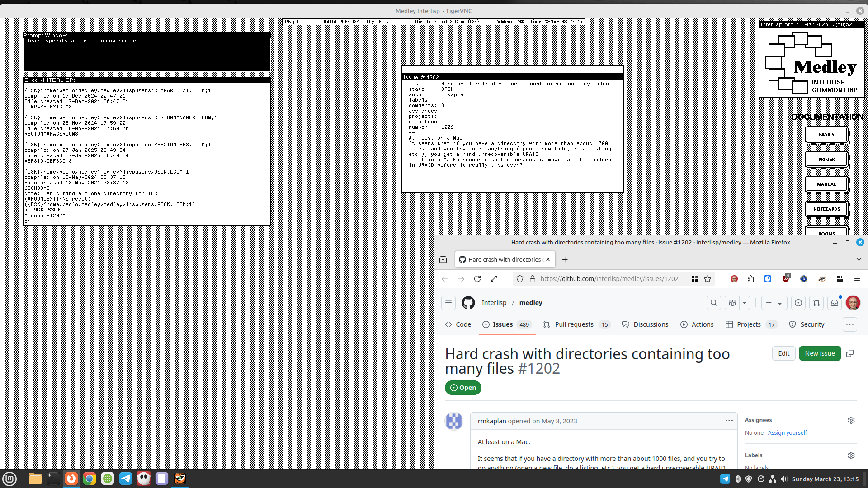Switch to the Code tab
This screenshot has width=868, height=488.
click(x=458, y=324)
